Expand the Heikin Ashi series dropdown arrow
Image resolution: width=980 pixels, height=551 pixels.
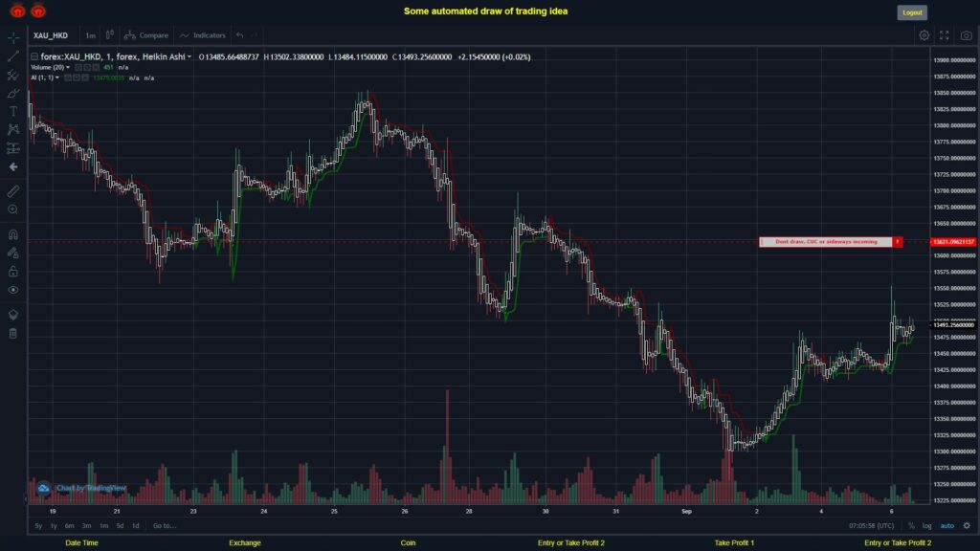click(x=189, y=56)
